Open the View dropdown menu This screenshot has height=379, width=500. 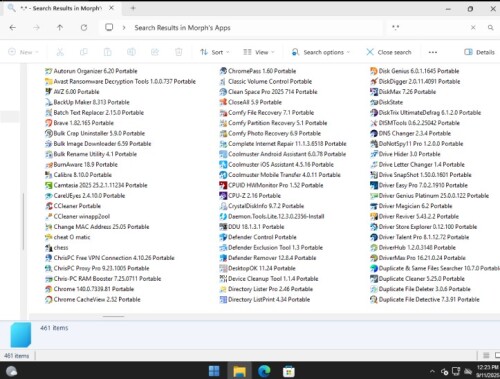click(259, 52)
